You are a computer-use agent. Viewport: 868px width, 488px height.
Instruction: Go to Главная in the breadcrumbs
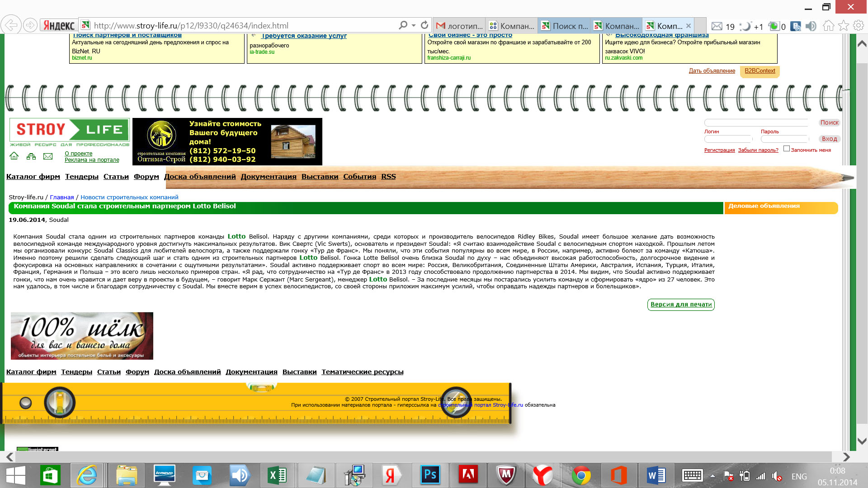click(x=62, y=197)
